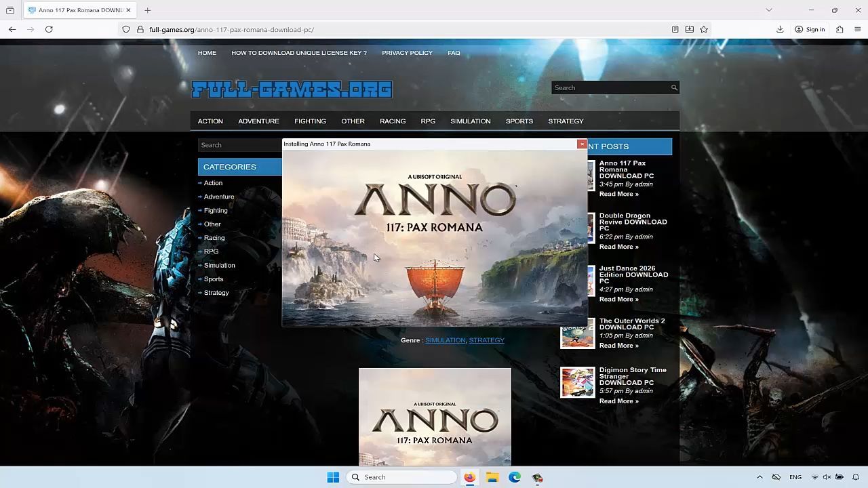Open the RACING navigation menu item
The image size is (868, 488).
pos(393,121)
